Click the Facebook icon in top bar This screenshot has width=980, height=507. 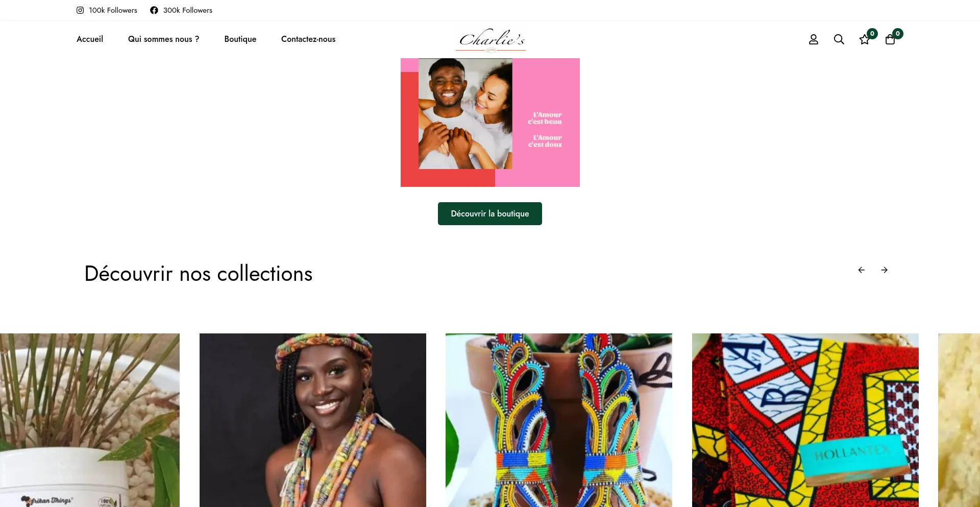(154, 10)
